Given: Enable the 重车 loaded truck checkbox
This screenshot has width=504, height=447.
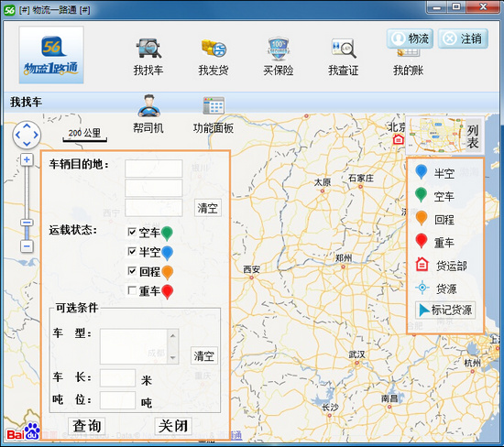Looking at the screenshot, I should (132, 290).
